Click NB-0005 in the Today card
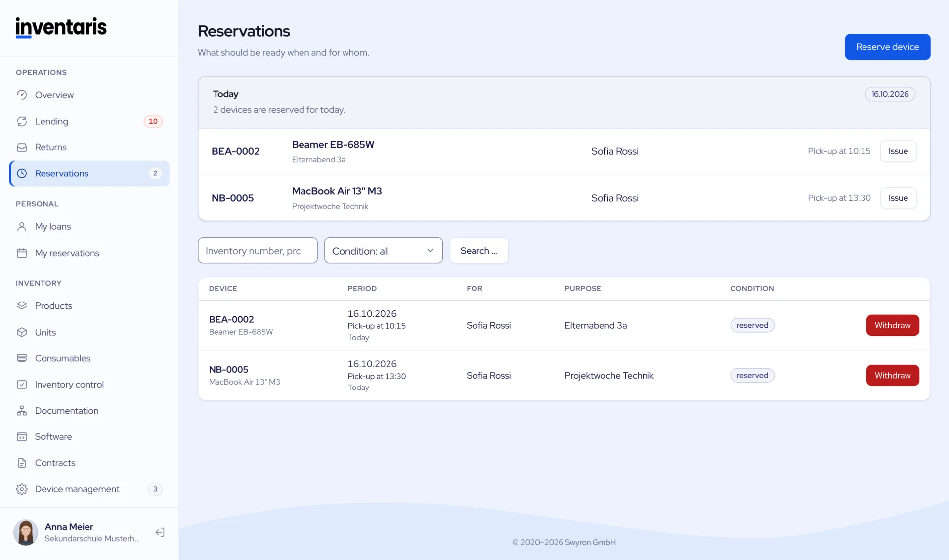 [232, 198]
